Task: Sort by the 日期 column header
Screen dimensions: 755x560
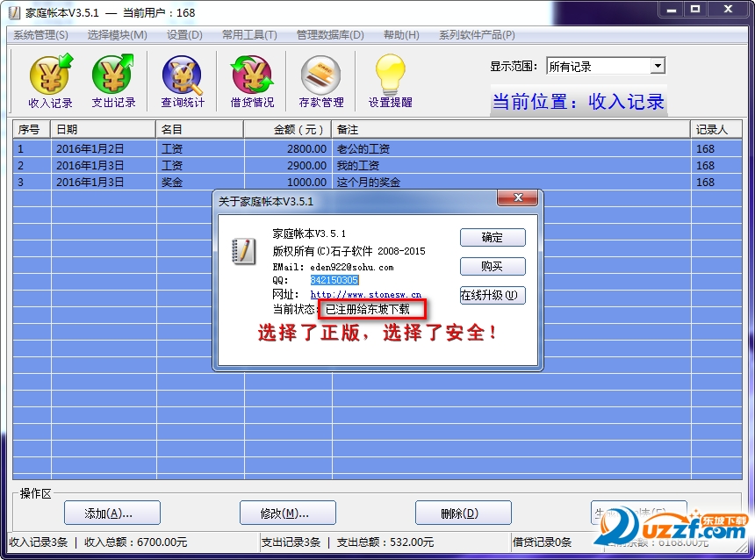Action: [x=103, y=130]
